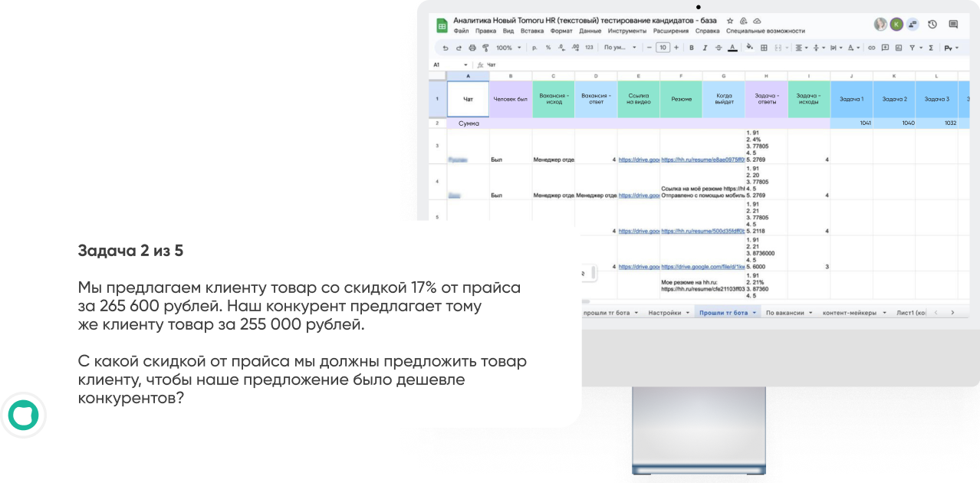Print the spreadsheet
Viewport: 980px width, 483px height.
472,48
